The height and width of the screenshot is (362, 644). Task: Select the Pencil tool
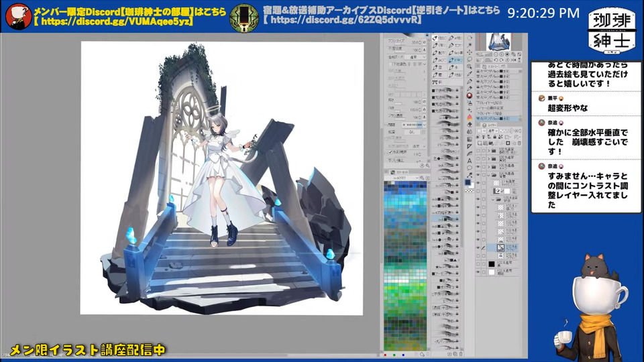(470, 88)
